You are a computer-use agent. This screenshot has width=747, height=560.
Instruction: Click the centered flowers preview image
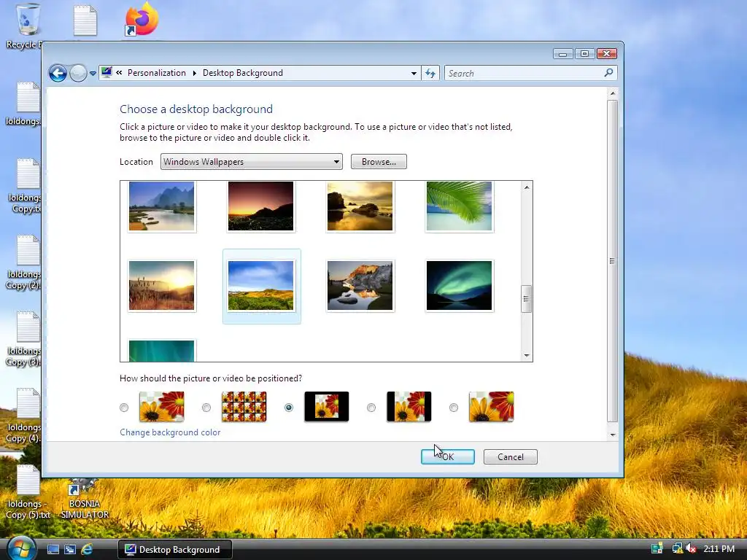(x=326, y=407)
